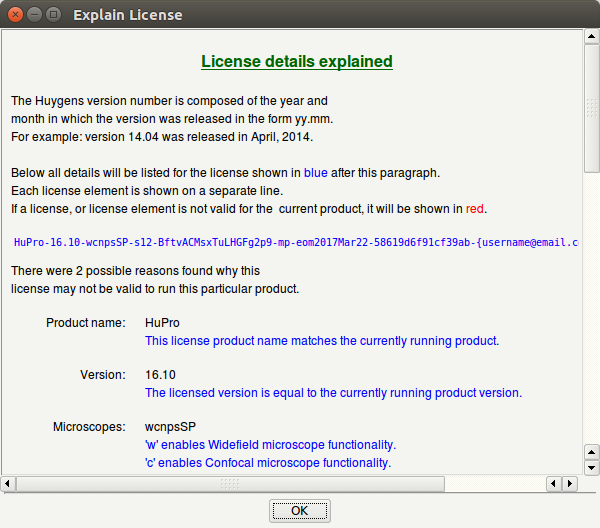
Task: Close the Explain License window
Action: [15, 15]
